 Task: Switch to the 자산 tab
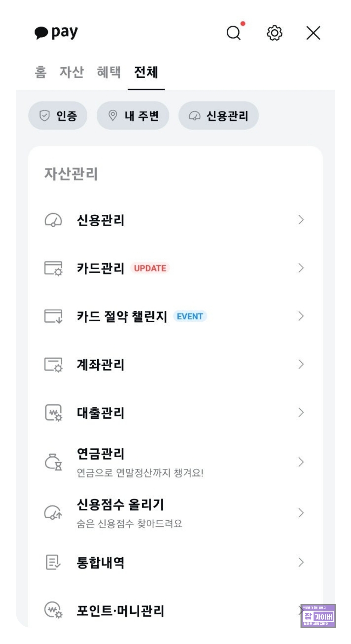click(72, 72)
